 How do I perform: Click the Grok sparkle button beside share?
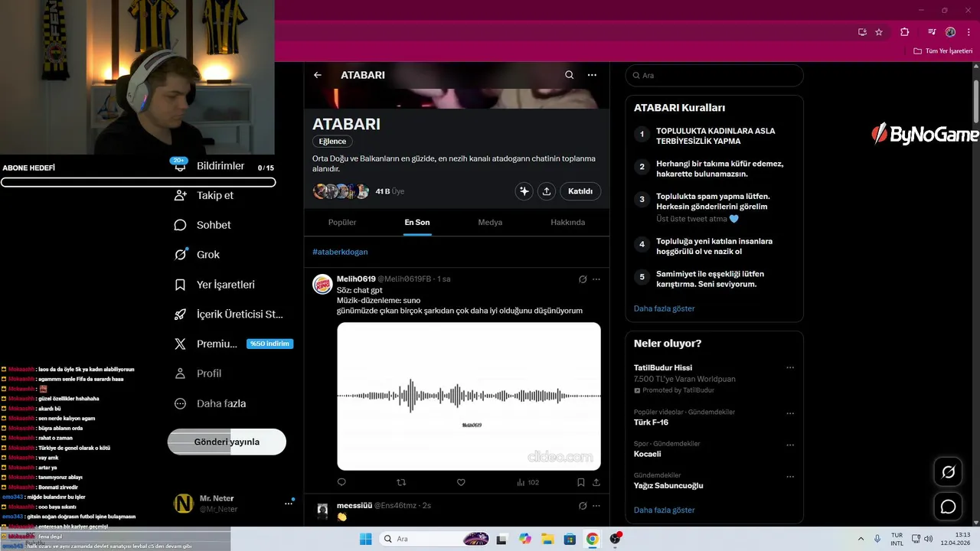pyautogui.click(x=524, y=191)
